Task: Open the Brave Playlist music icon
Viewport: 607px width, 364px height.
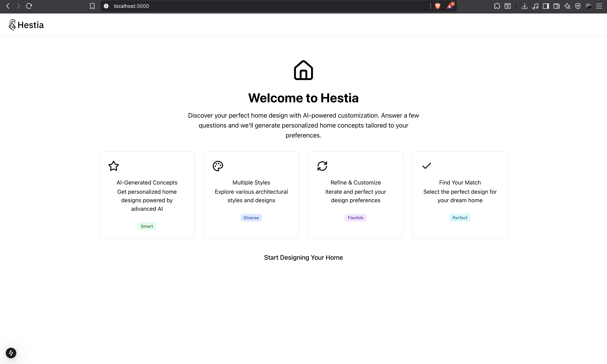Action: click(535, 6)
